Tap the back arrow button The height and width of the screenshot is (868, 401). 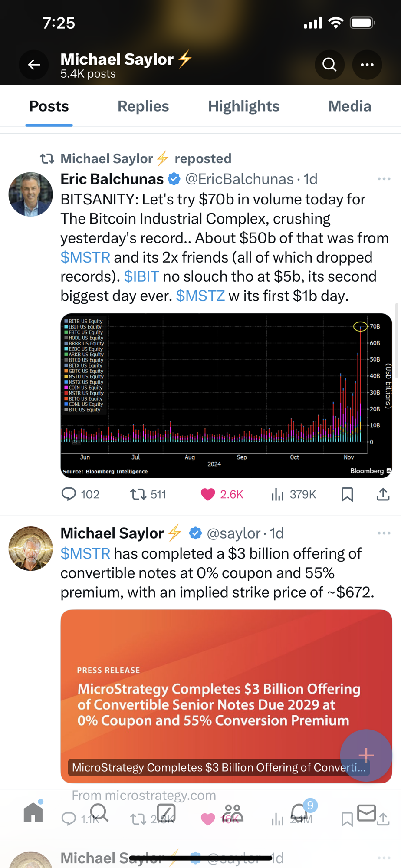pyautogui.click(x=34, y=65)
